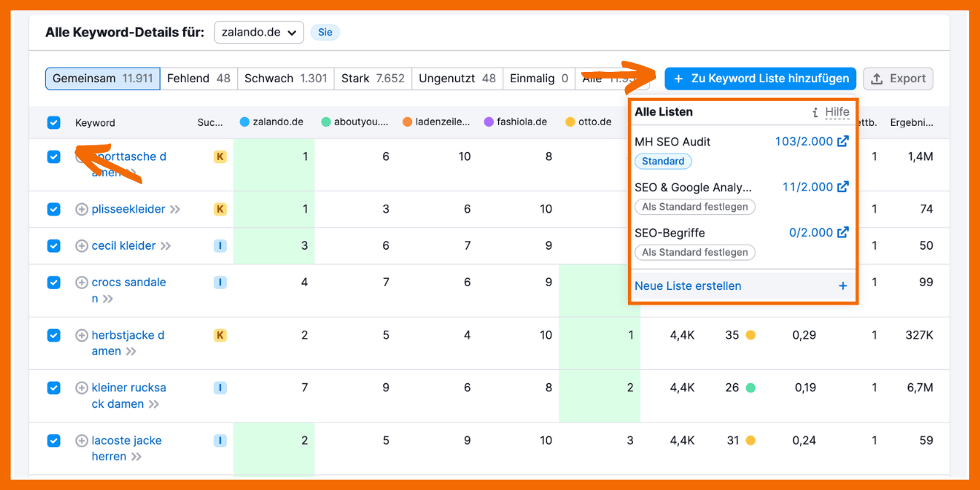Click the Export button
Screen dimensions: 980x490
coord(898,79)
